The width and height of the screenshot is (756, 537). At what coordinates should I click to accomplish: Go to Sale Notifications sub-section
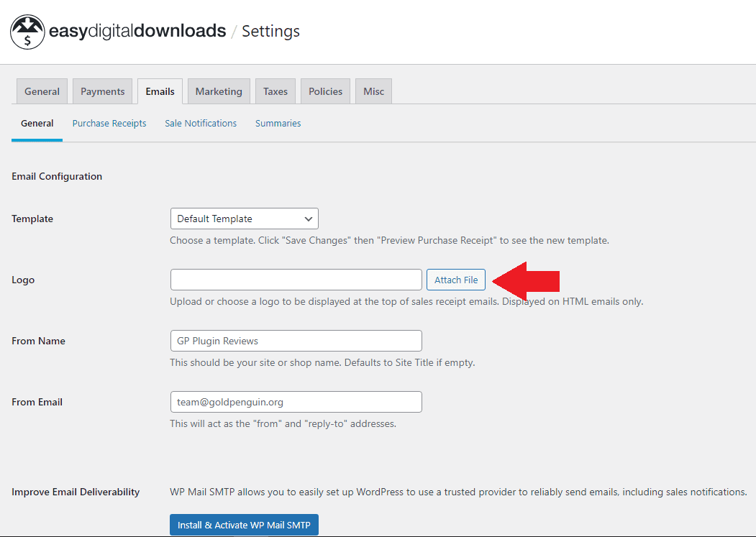coord(201,123)
